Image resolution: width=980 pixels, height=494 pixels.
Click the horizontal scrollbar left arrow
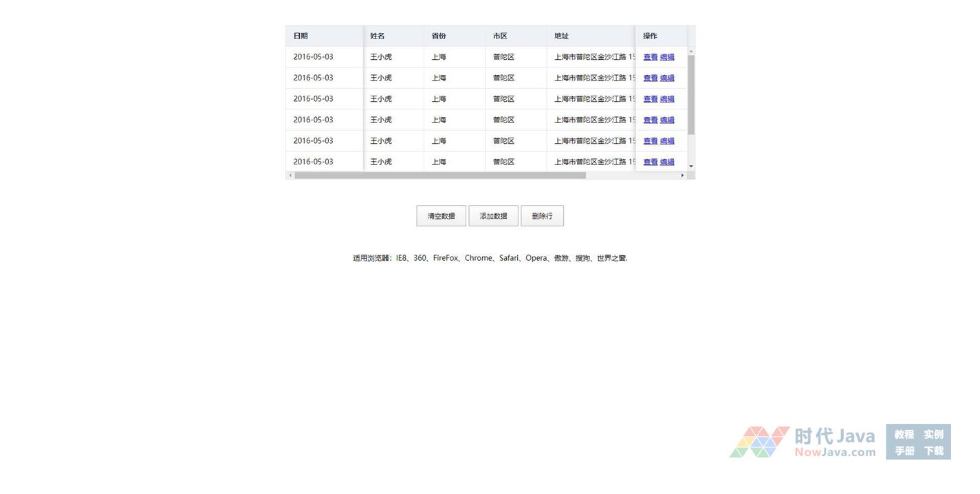coord(290,175)
